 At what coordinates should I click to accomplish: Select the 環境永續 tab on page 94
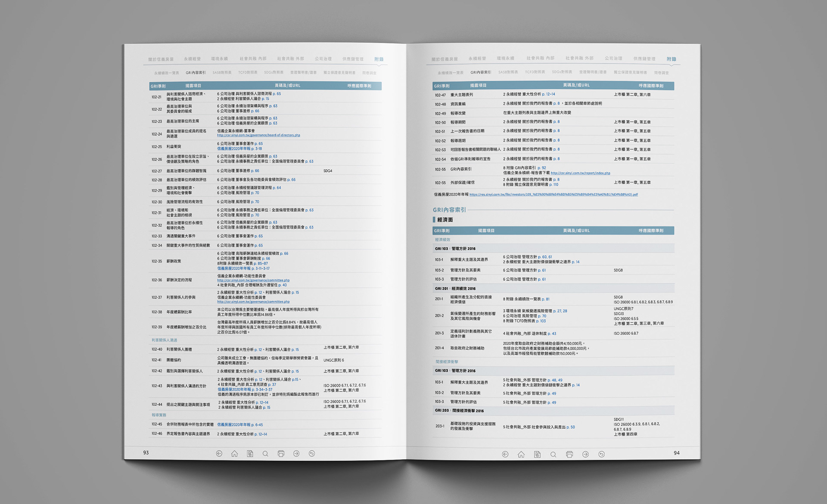click(x=505, y=58)
